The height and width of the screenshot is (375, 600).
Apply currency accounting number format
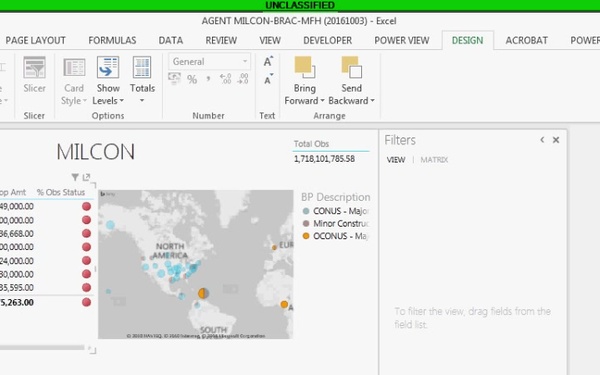tap(174, 78)
